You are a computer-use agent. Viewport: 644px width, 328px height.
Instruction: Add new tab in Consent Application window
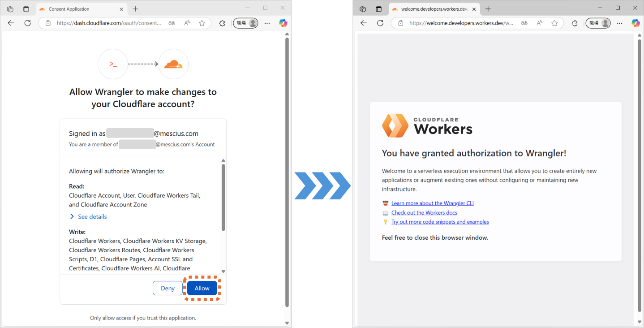pos(136,9)
